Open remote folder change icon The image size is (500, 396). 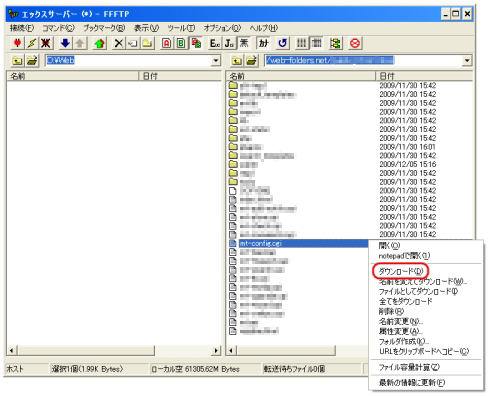tap(252, 60)
